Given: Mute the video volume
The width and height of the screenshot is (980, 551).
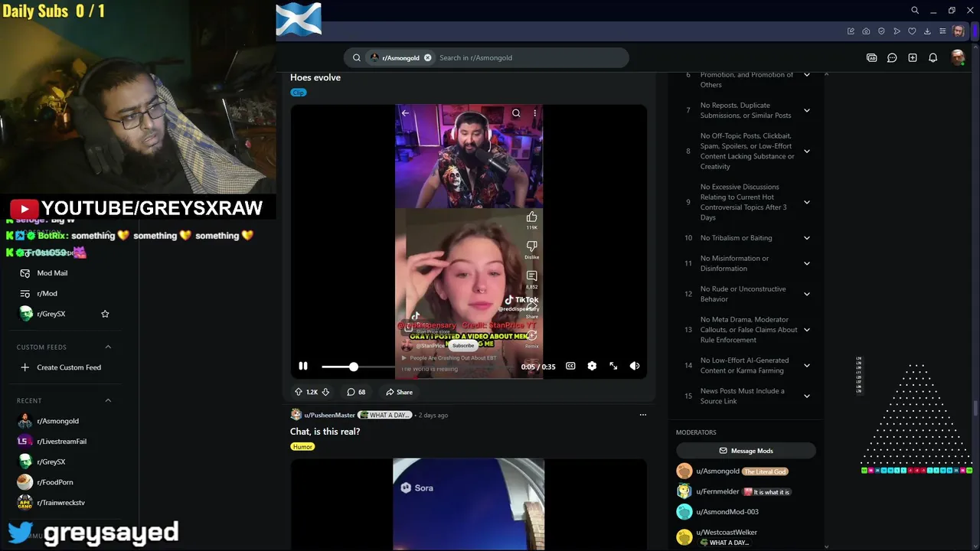Looking at the screenshot, I should pyautogui.click(x=635, y=367).
